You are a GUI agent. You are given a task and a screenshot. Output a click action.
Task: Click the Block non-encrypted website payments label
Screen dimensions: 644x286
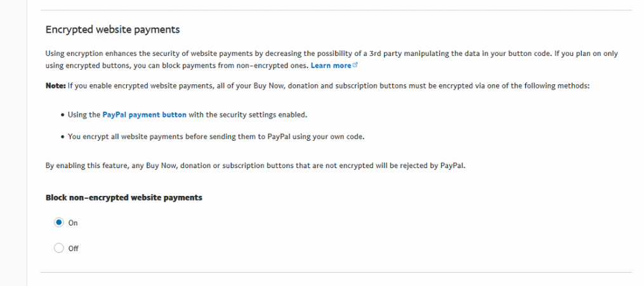click(124, 197)
